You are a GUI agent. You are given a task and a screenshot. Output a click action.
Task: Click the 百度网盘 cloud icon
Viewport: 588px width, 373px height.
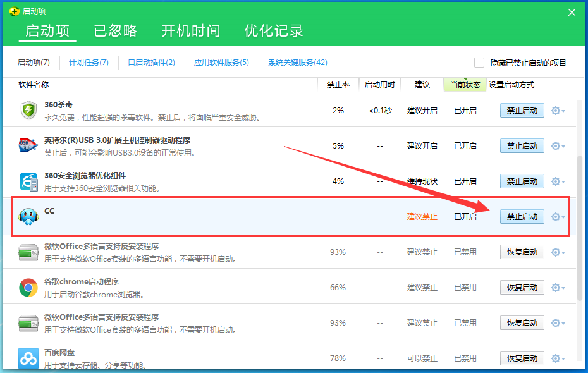tap(28, 358)
